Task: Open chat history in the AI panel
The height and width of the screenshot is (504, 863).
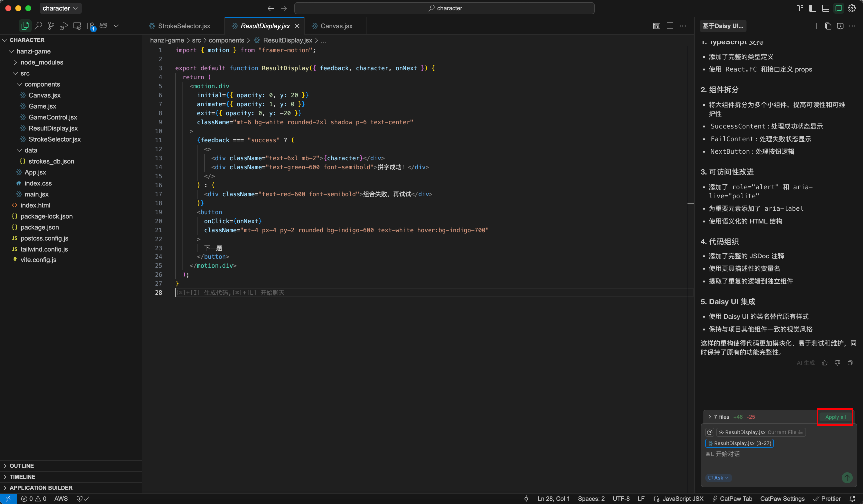Action: (x=840, y=26)
